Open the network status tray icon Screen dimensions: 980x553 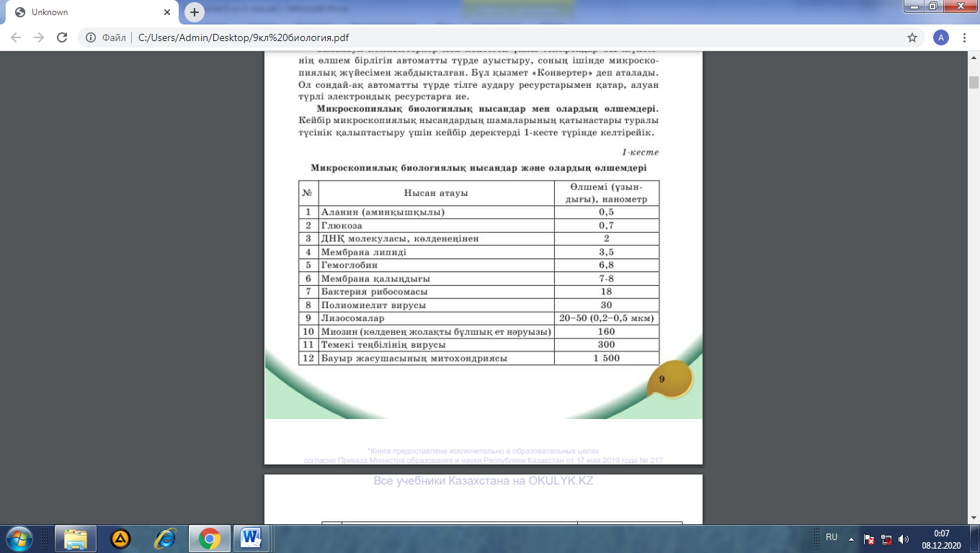click(x=887, y=539)
